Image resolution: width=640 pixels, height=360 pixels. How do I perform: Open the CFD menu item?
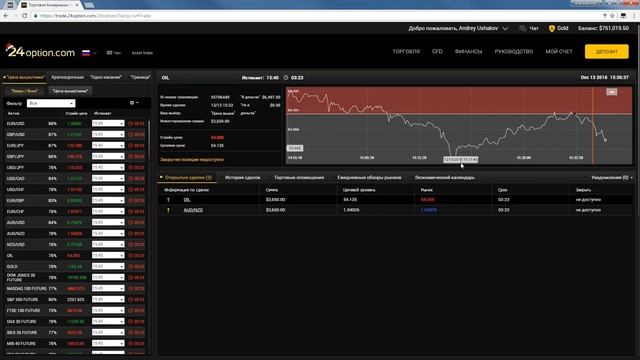click(437, 52)
